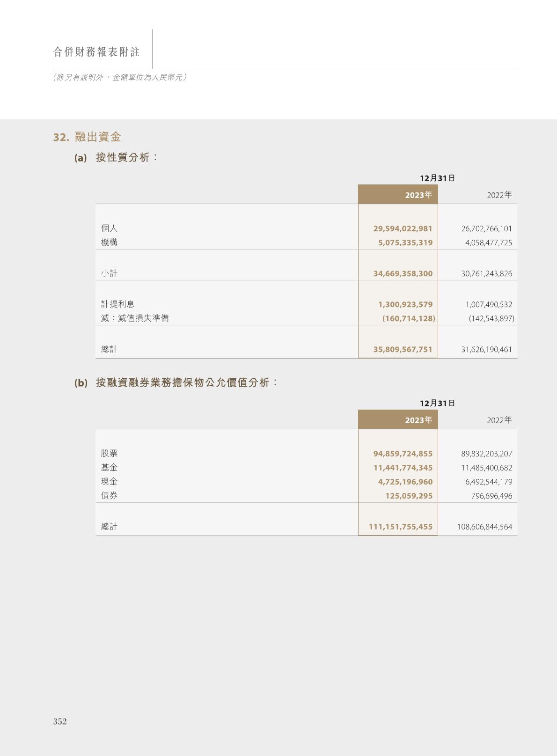Click the 現金 2023 value 4,725,196,960
Image resolution: width=557 pixels, height=756 pixels.
pos(405,482)
